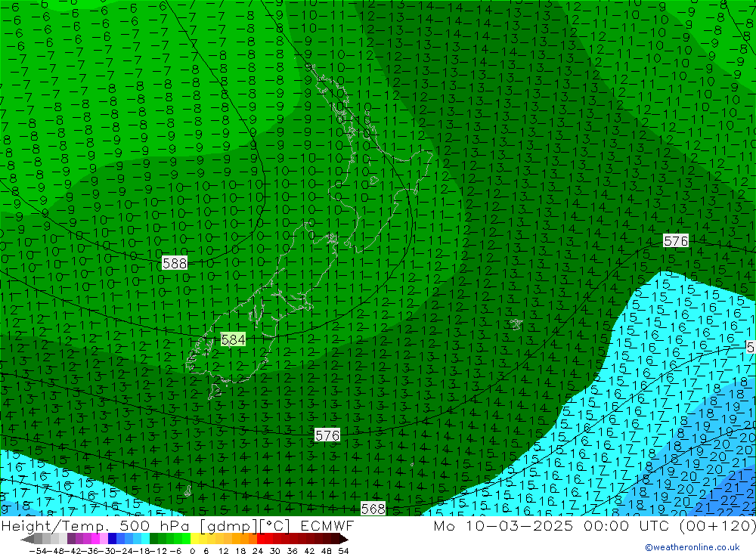The height and width of the screenshot is (554, 756).
Task: Click the ECMWF model name
Action: click(327, 525)
